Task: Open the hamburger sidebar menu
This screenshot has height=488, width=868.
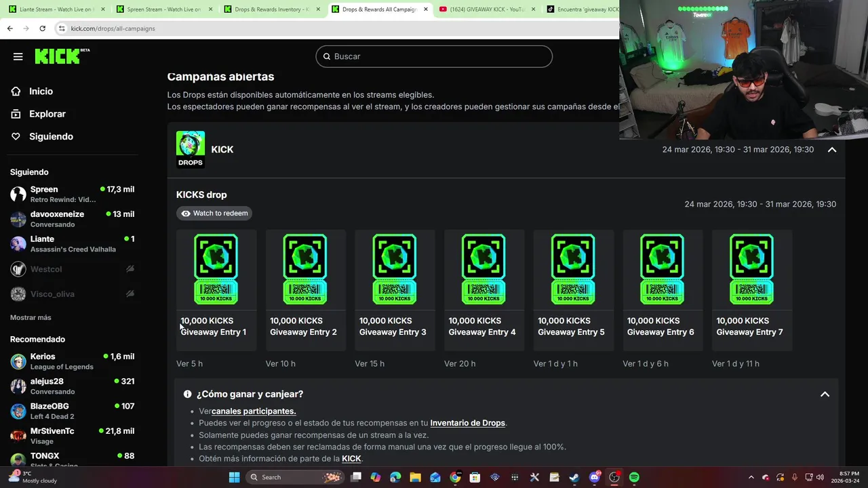Action: [18, 56]
